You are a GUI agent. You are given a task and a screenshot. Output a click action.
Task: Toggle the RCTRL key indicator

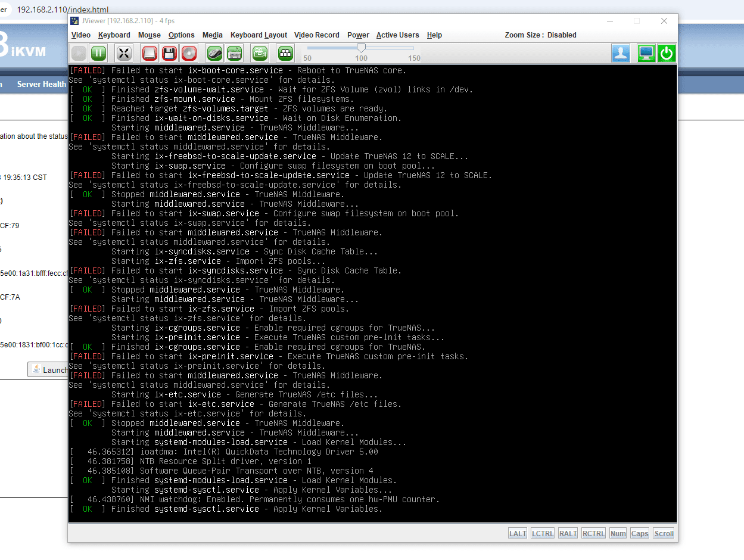[x=593, y=533]
